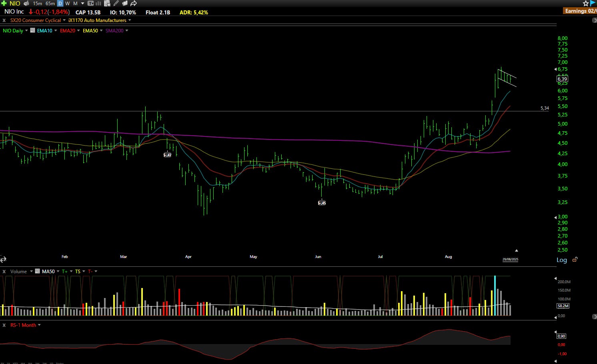Click the 5,34 horizontal line label
The width and height of the screenshot is (597, 364).
[545, 108]
